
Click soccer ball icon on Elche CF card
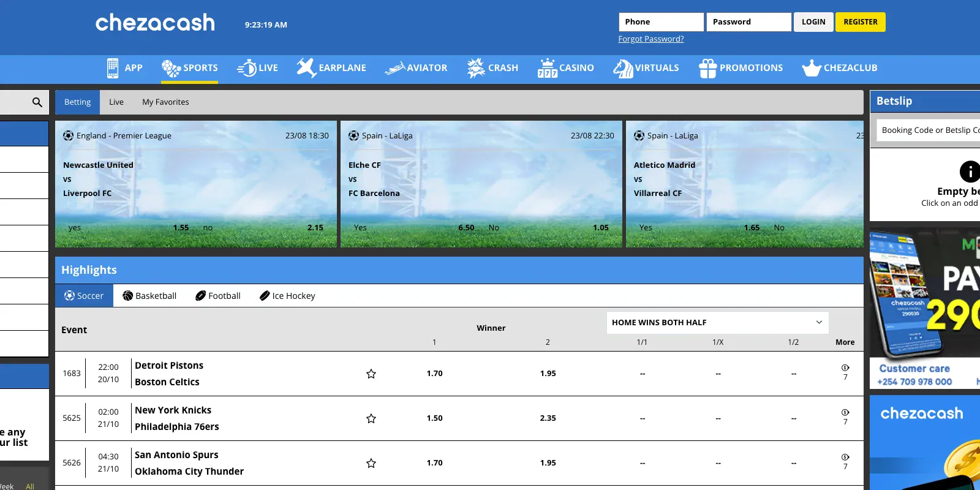point(353,135)
